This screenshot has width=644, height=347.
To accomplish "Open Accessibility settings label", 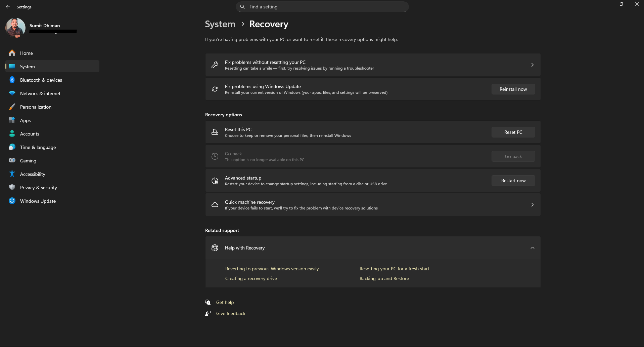I will [33, 174].
